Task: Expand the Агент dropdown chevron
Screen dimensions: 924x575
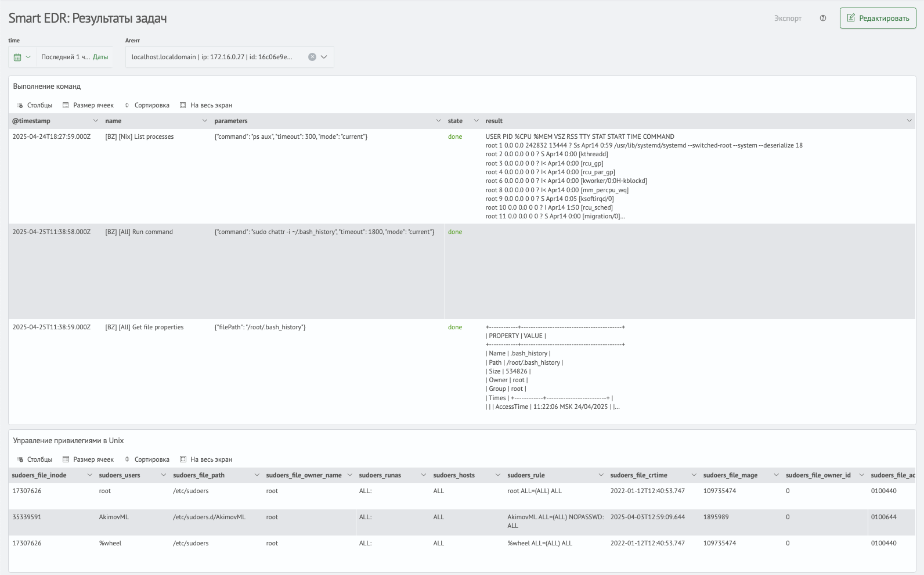Action: (x=324, y=57)
